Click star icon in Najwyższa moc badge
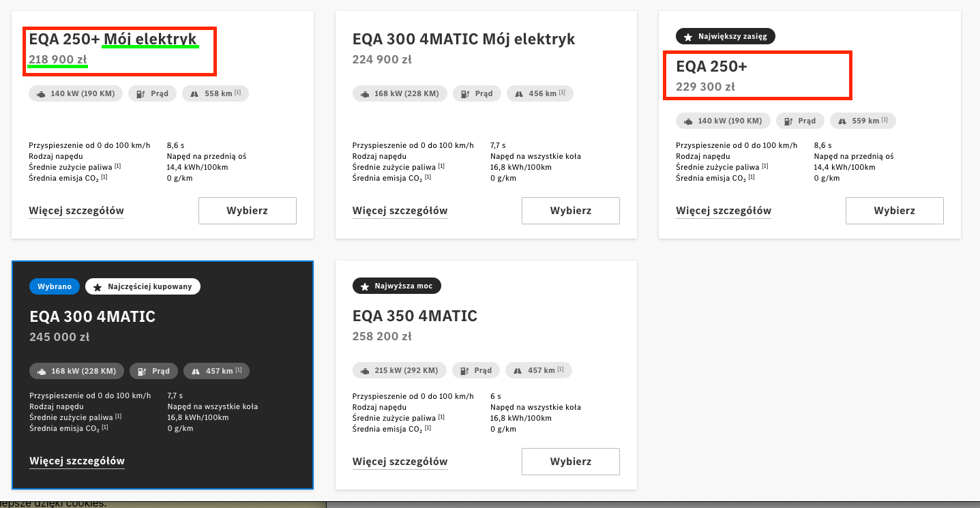 [365, 286]
